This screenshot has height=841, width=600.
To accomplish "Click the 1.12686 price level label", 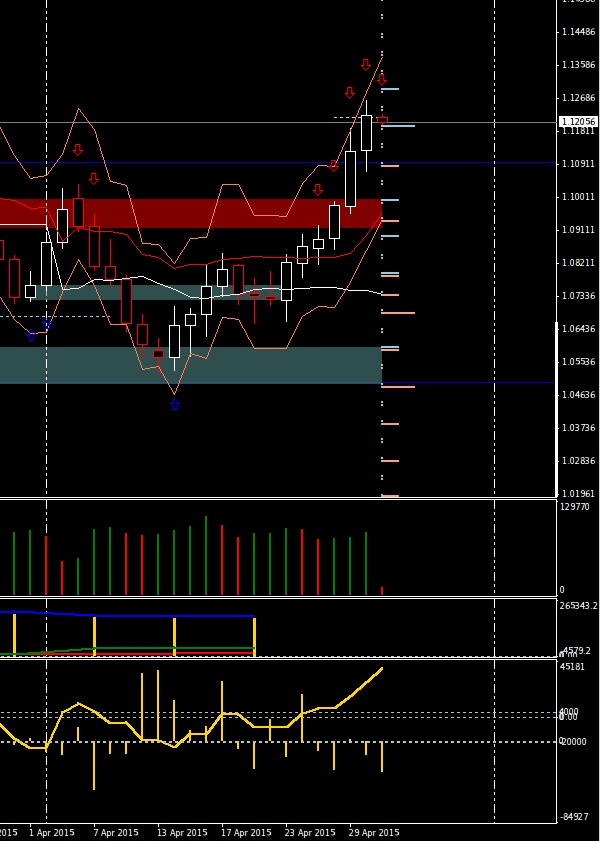I will pos(579,98).
